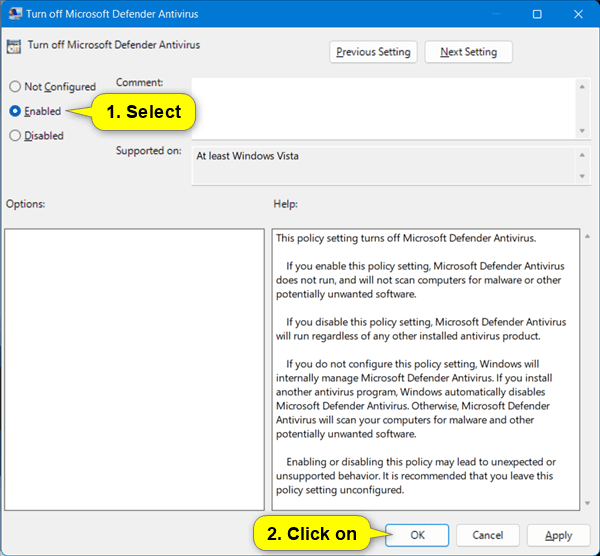Click the 'At least Windows Vista' text
This screenshot has height=556, width=600.
coord(247,156)
